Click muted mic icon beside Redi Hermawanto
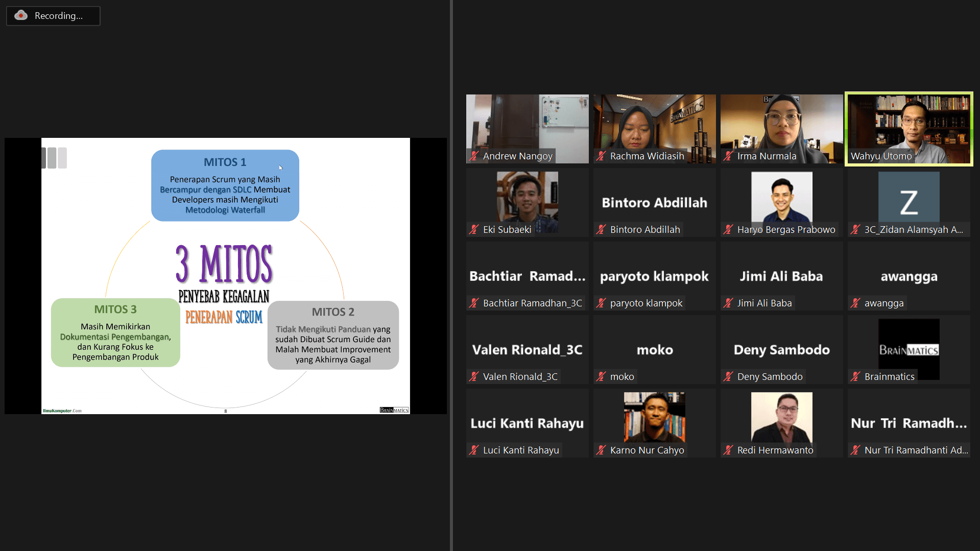Screen dimensions: 980x551 (728, 450)
